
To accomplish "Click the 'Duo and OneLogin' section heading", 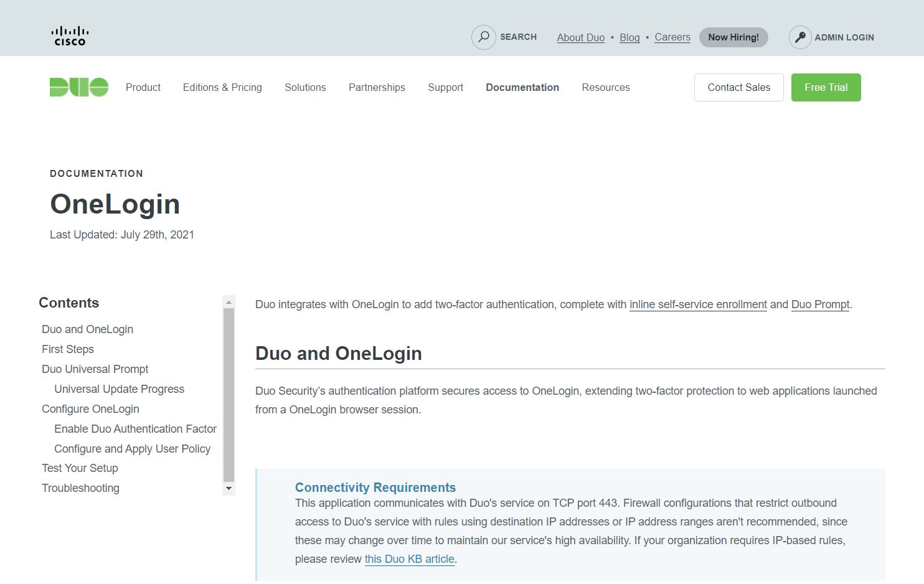I will pos(339,354).
